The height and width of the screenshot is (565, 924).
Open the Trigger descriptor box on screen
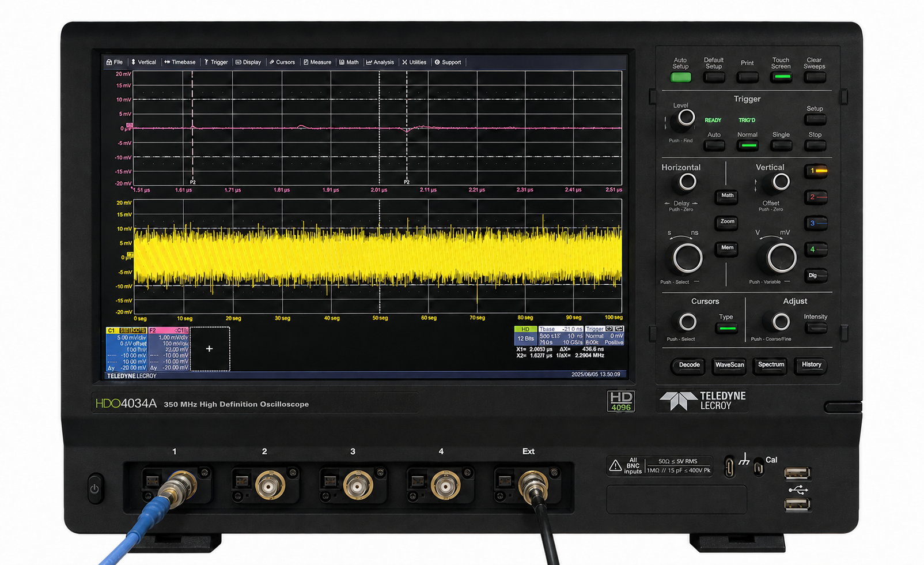point(604,336)
